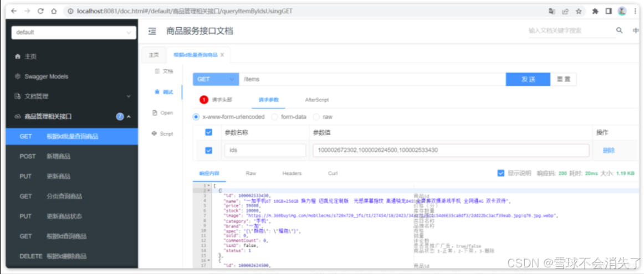Viewport: 644px width, 274px height.
Task: Reload the page with refresh icon
Action: [40, 12]
